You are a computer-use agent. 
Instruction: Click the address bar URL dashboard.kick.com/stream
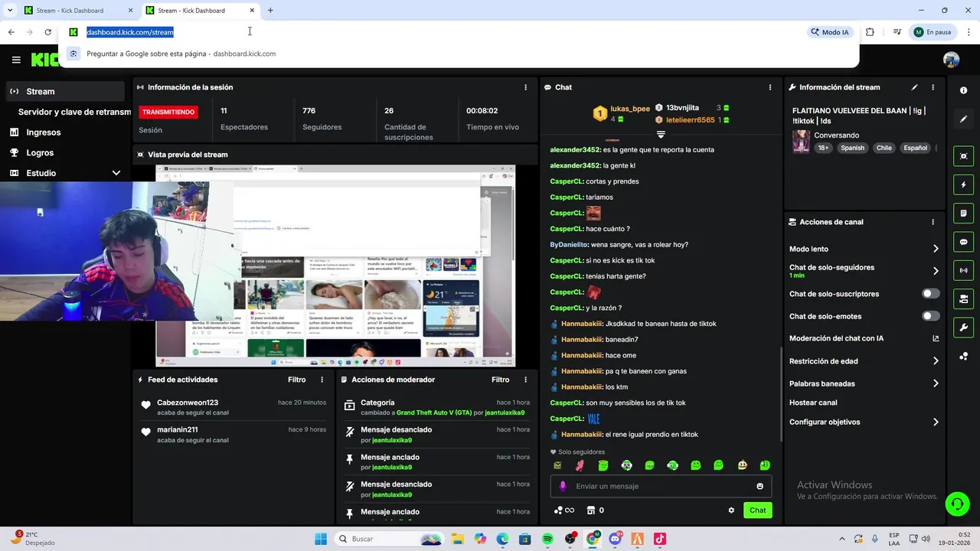tap(130, 32)
